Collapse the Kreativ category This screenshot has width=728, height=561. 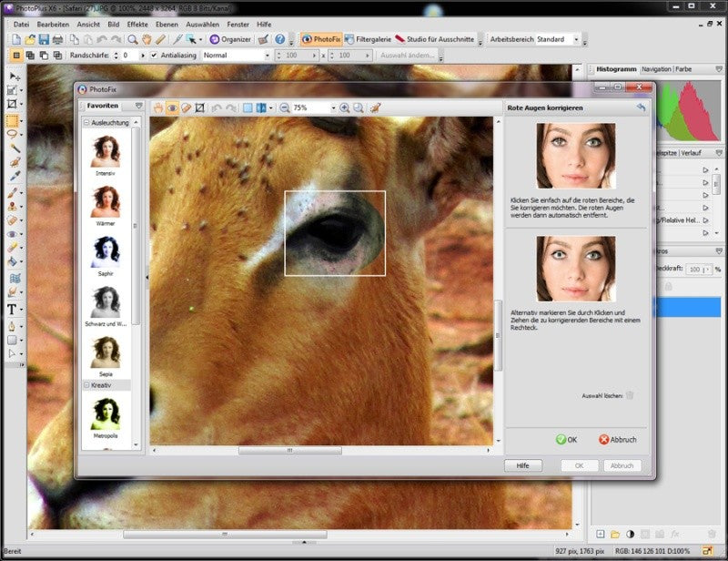(x=86, y=385)
